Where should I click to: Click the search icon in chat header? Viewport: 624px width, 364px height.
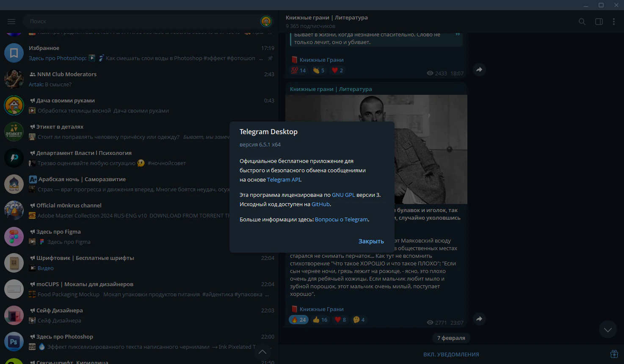click(x=582, y=22)
